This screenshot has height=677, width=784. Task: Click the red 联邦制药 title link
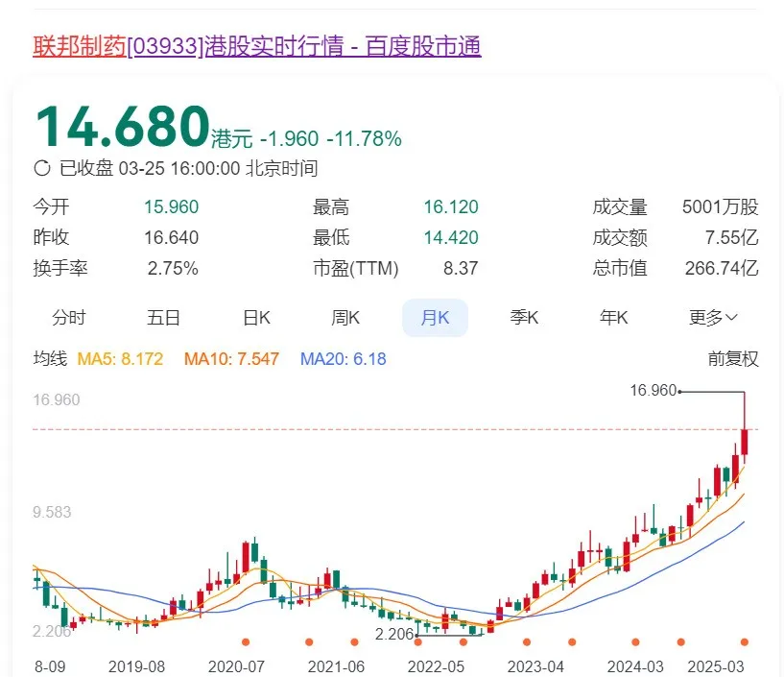[x=80, y=46]
